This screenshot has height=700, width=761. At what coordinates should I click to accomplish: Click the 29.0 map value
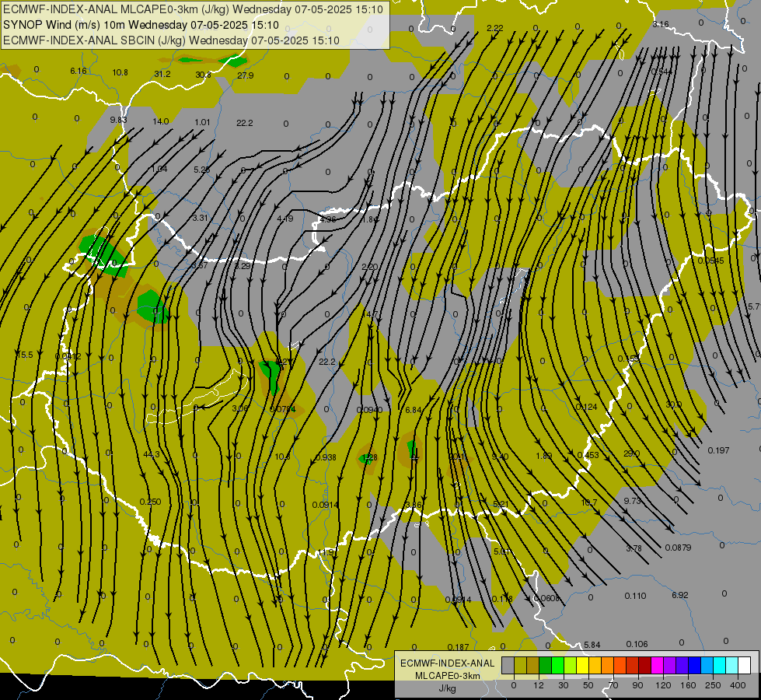coord(631,453)
